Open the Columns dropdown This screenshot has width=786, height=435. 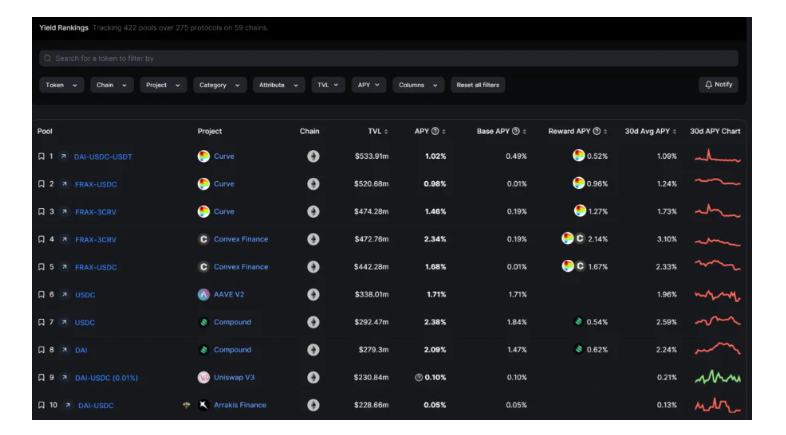point(418,85)
